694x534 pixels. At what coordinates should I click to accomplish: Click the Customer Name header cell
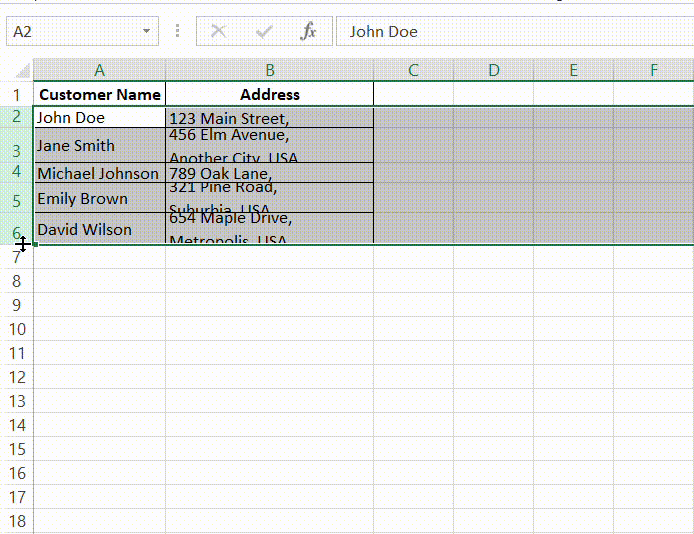click(x=100, y=94)
